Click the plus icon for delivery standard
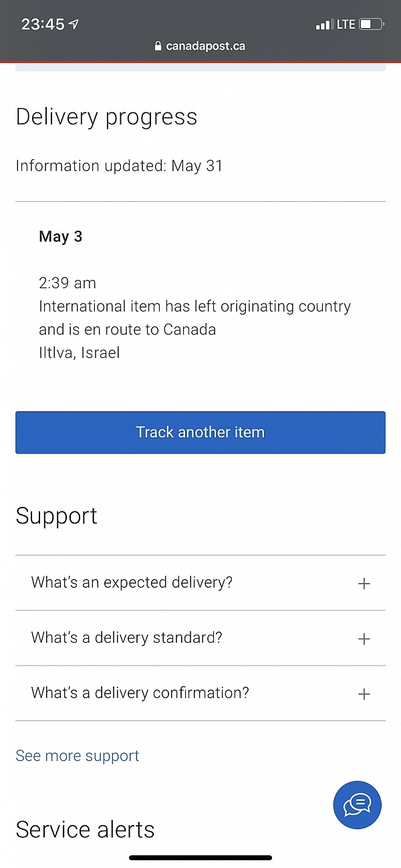The height and width of the screenshot is (868, 401). coord(364,639)
